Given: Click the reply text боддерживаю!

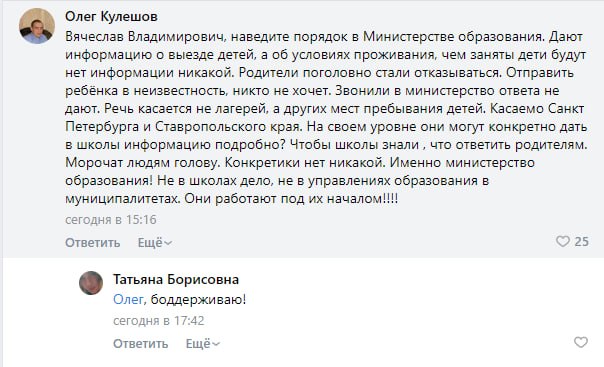Looking at the screenshot, I should [x=198, y=299].
